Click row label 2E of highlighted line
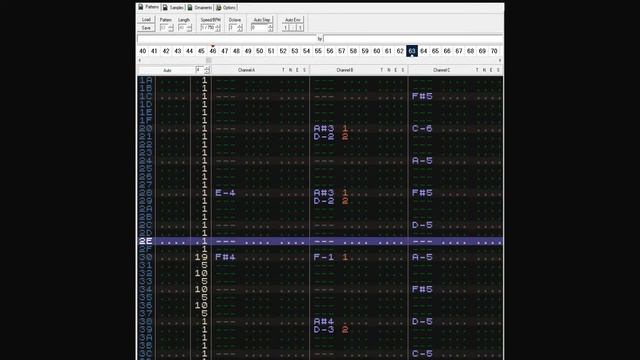This screenshot has height=360, width=640. point(145,241)
